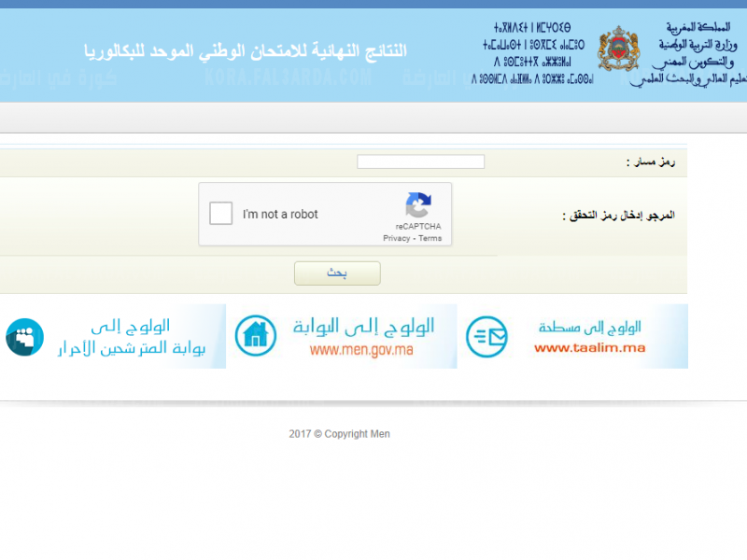Image resolution: width=747 pixels, height=560 pixels.
Task: Click the Tifinagh ministry name text
Action: pyautogui.click(x=532, y=54)
